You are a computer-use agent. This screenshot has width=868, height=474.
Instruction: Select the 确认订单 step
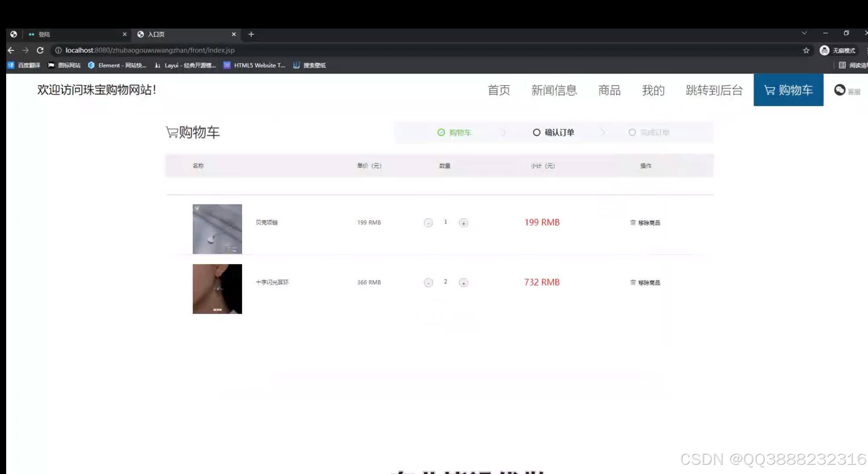click(553, 133)
